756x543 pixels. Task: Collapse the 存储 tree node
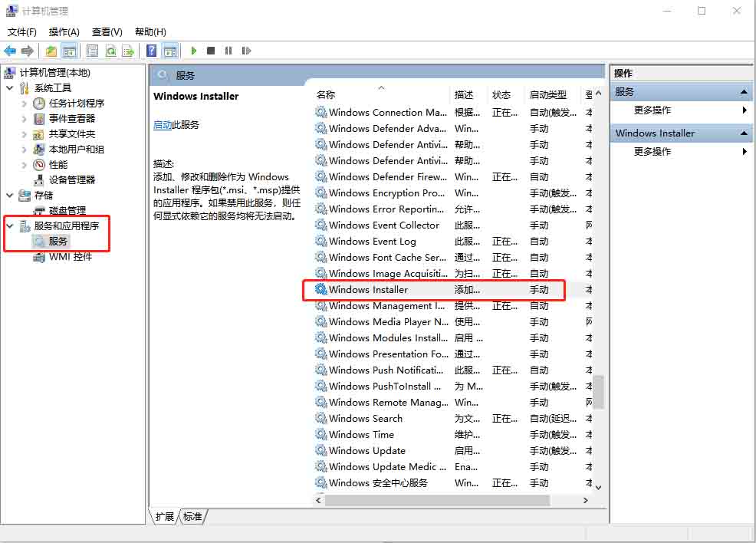[x=10, y=196]
